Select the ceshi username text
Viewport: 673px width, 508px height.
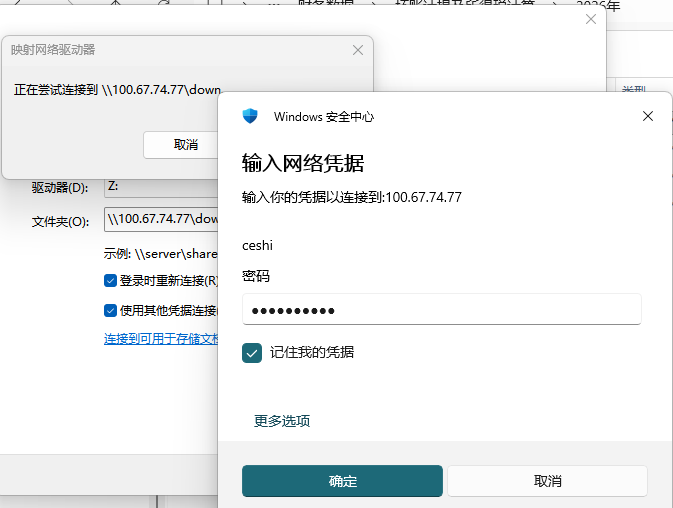257,245
